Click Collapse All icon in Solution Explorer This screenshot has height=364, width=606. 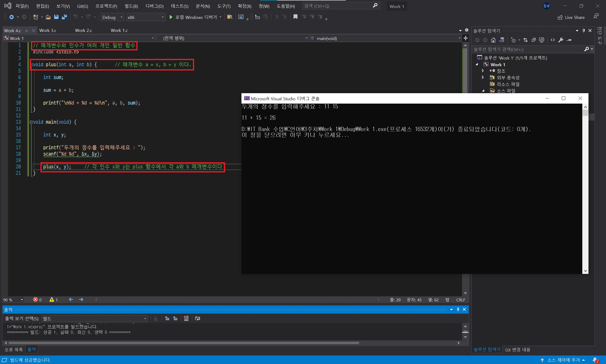534,40
